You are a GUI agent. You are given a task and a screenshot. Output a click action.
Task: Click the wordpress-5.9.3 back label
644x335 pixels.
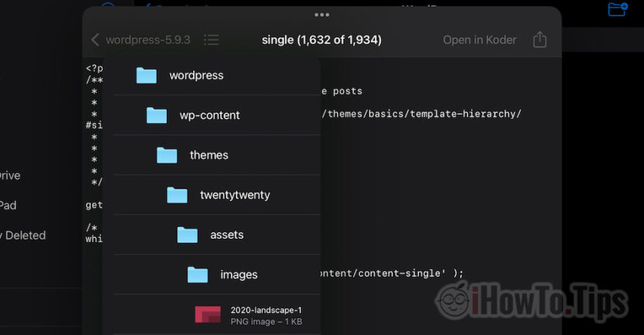148,40
